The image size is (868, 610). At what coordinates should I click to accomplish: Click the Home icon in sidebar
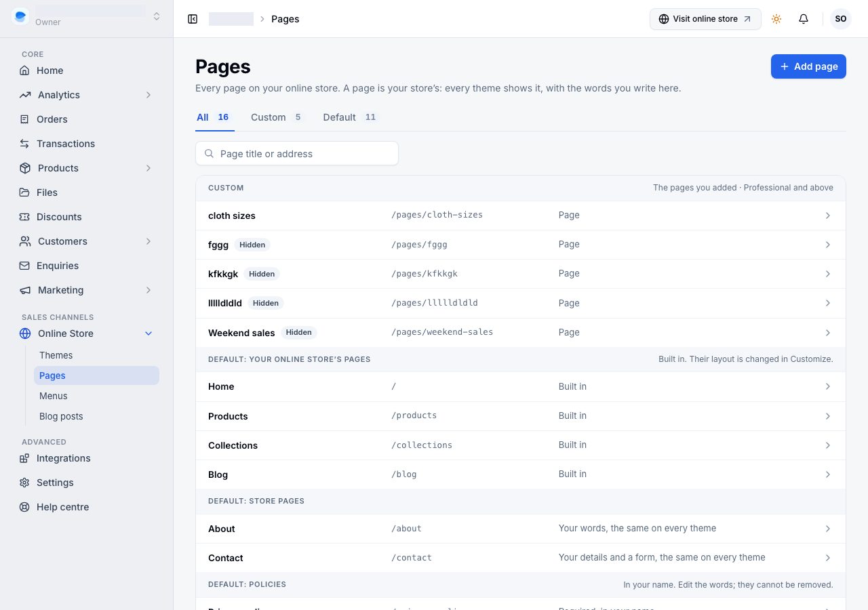[24, 70]
